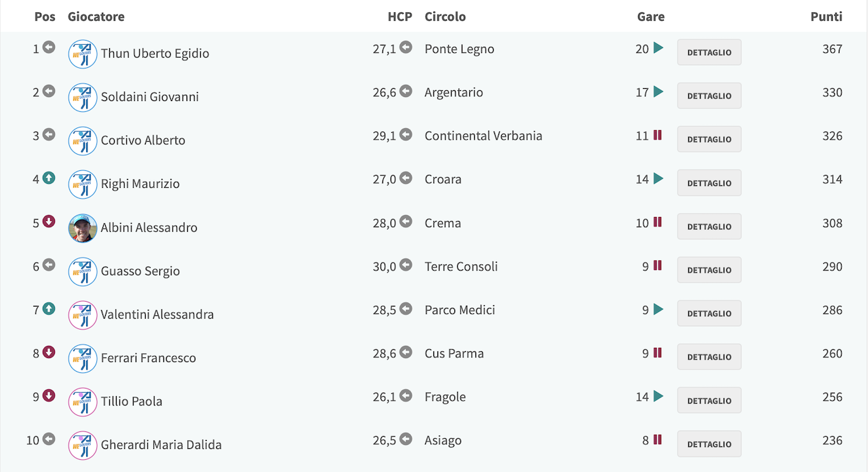Click the red pause icon in Gherardi Maria Dalida's Gare column
This screenshot has height=472, width=868.
pos(657,439)
